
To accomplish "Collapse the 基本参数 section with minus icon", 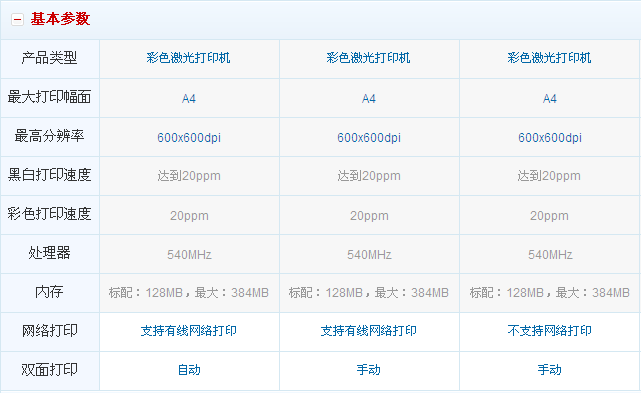I will pyautogui.click(x=17, y=19).
